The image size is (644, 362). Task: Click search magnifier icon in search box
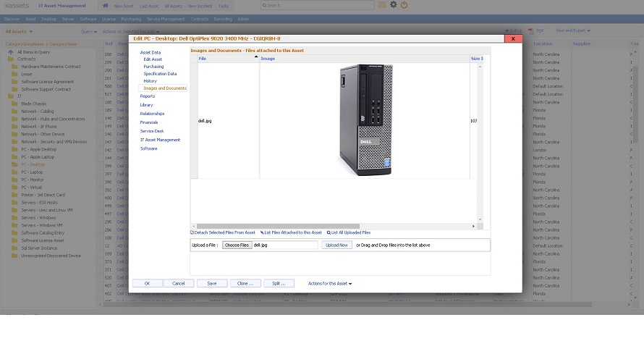(266, 5)
